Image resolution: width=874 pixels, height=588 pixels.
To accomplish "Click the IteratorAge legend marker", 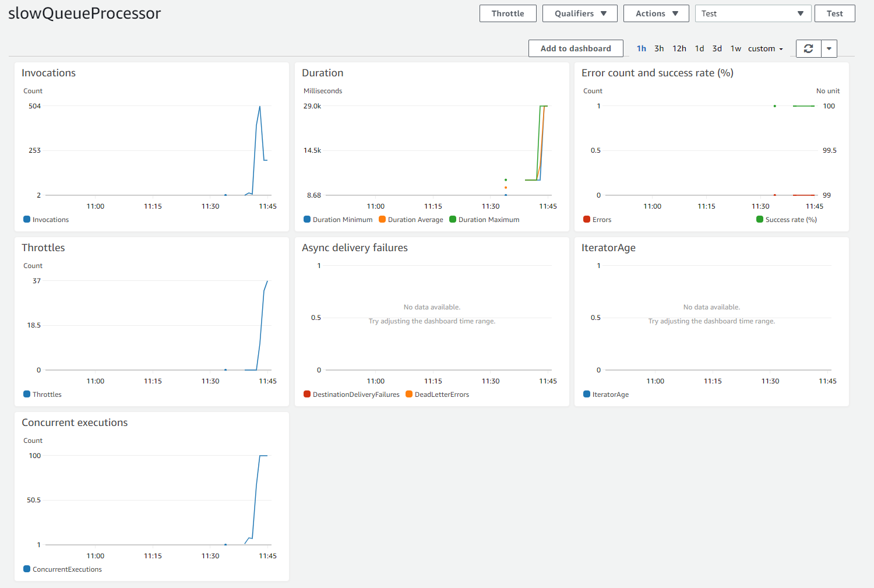I will (x=587, y=395).
